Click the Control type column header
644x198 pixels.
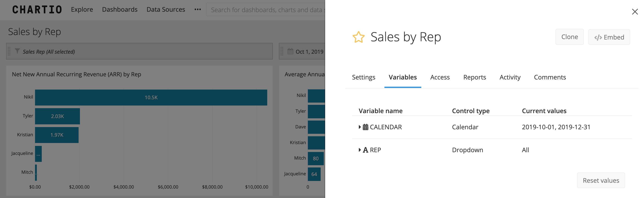coord(470,111)
